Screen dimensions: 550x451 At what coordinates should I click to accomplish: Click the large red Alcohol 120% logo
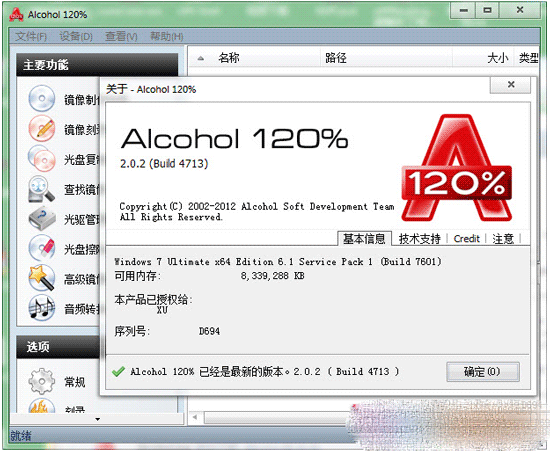click(x=456, y=168)
